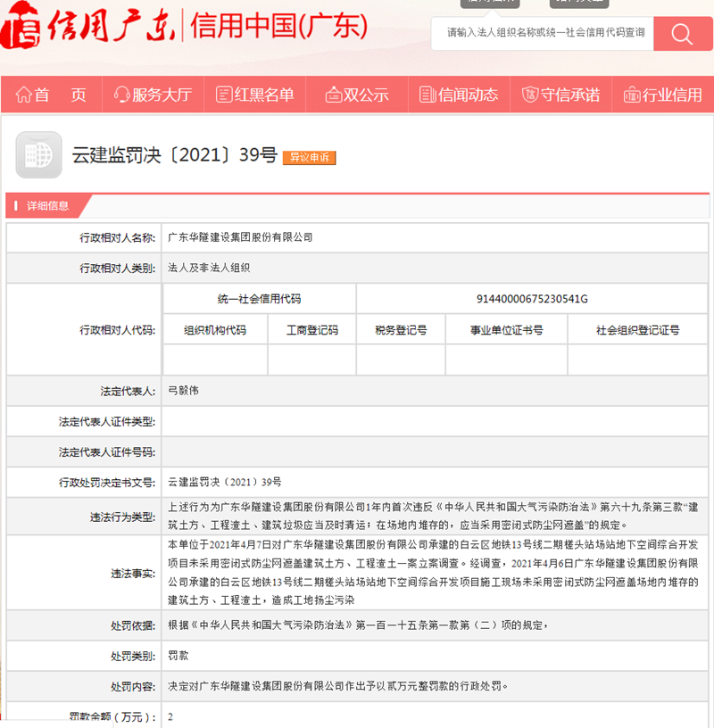Click the shield icon beside 守信承诺
This screenshot has width=714, height=728.
tap(530, 95)
